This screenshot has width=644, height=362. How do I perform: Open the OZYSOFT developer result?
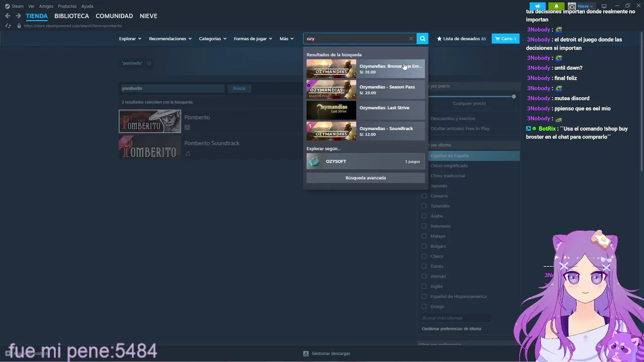(x=366, y=161)
